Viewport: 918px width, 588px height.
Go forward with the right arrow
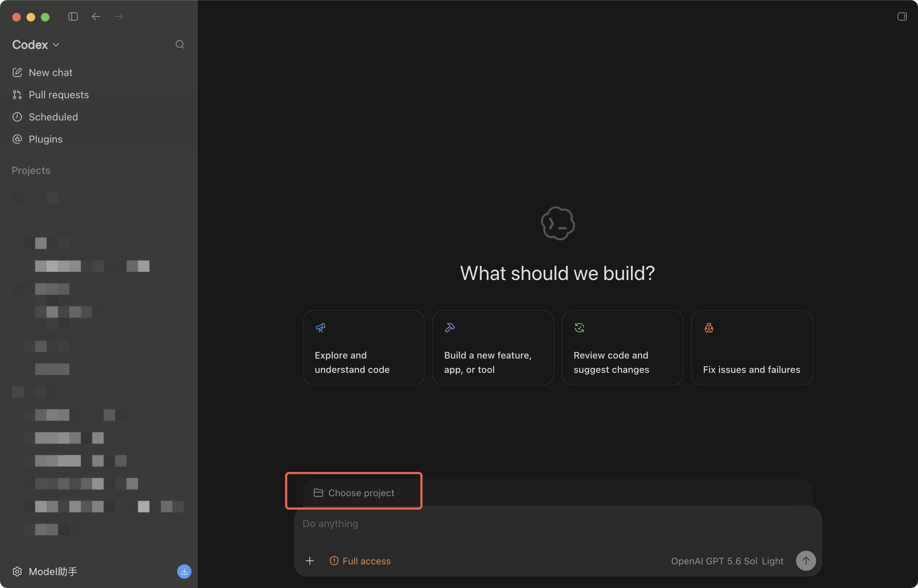point(119,16)
